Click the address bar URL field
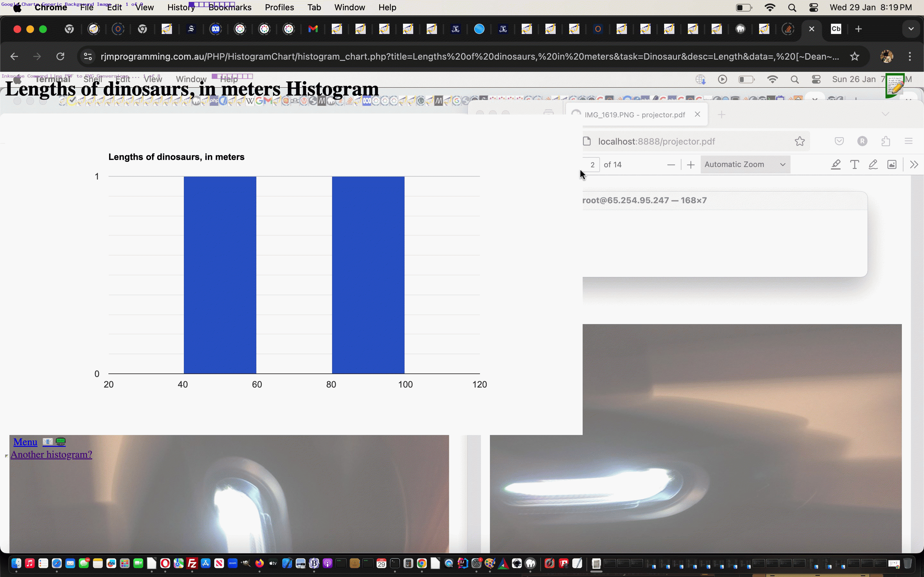Image resolution: width=924 pixels, height=577 pixels. pyautogui.click(x=470, y=56)
